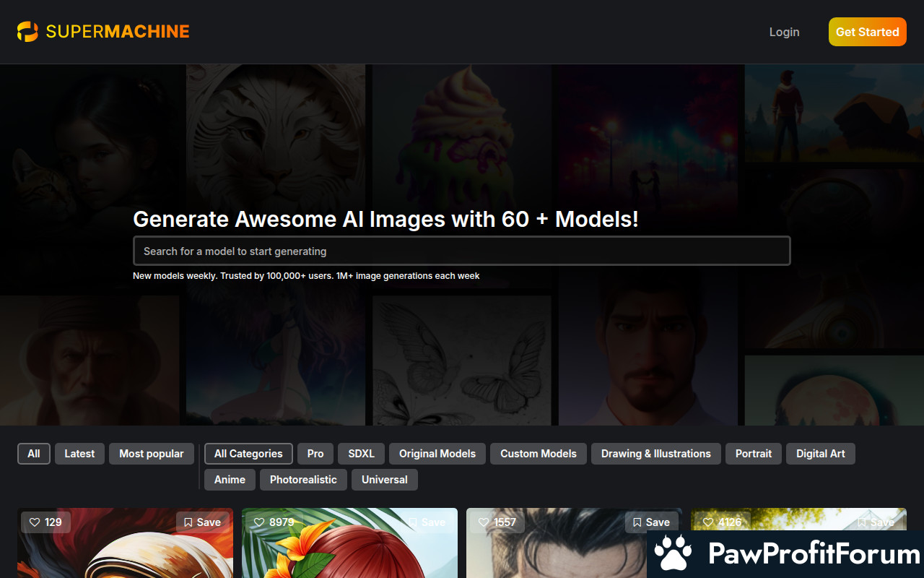This screenshot has height=578, width=924.
Task: Click heart icon showing 1557 likes
Action: point(484,522)
